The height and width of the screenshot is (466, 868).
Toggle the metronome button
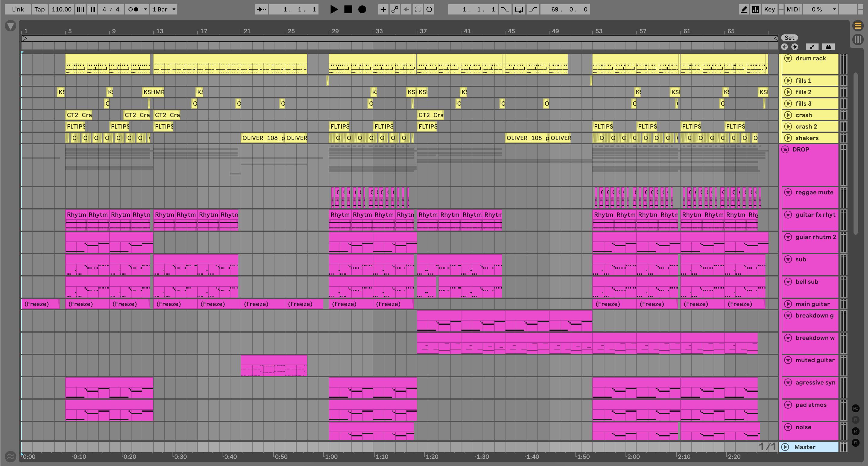tap(134, 9)
